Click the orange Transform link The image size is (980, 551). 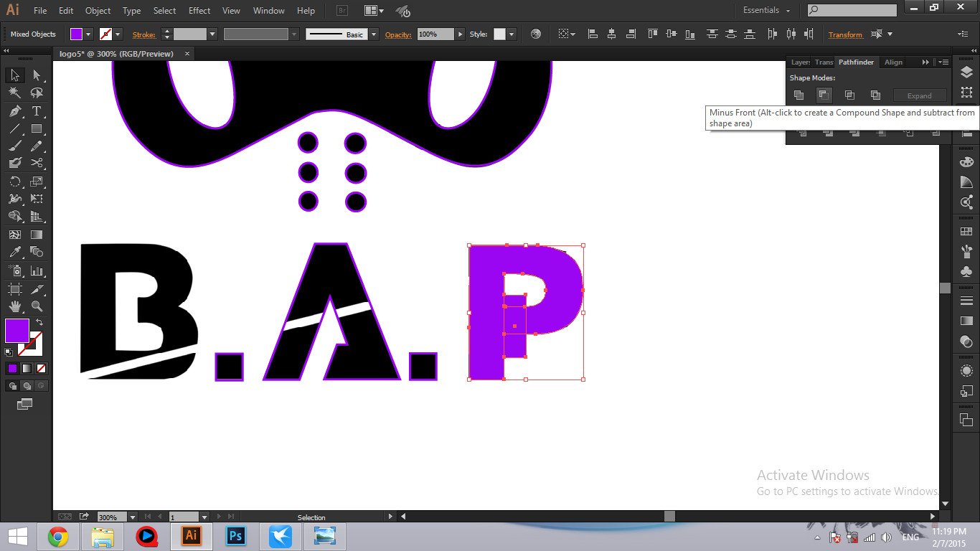coord(845,34)
